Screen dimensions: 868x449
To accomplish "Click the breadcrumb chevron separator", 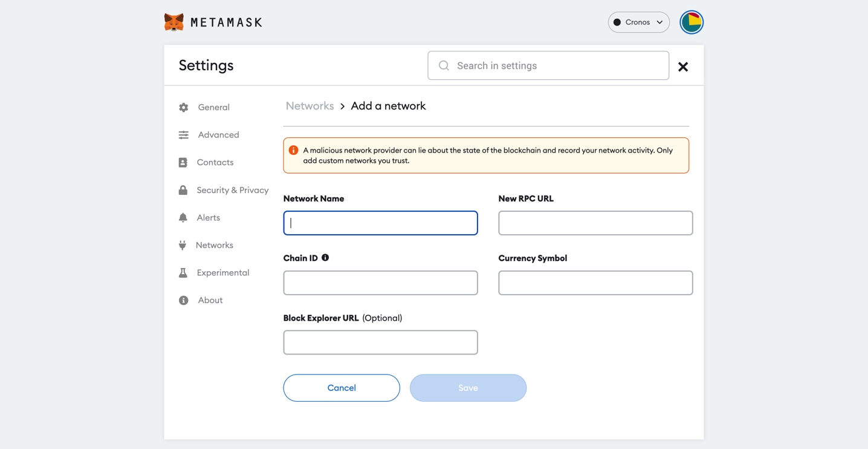I will [x=342, y=107].
